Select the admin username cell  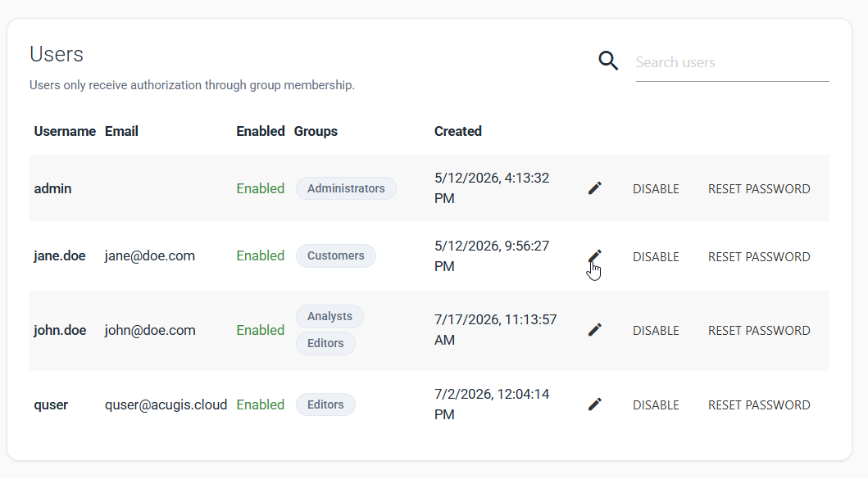[52, 188]
